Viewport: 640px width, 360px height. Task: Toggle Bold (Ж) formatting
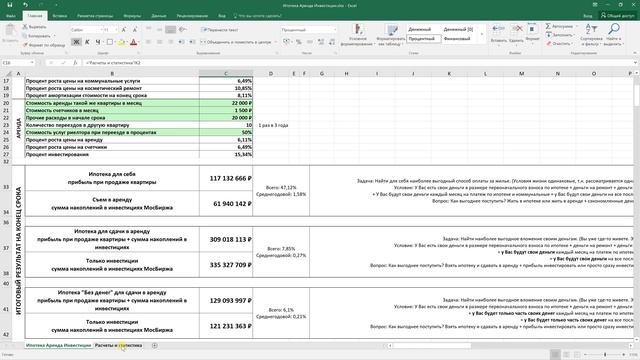pos(76,42)
